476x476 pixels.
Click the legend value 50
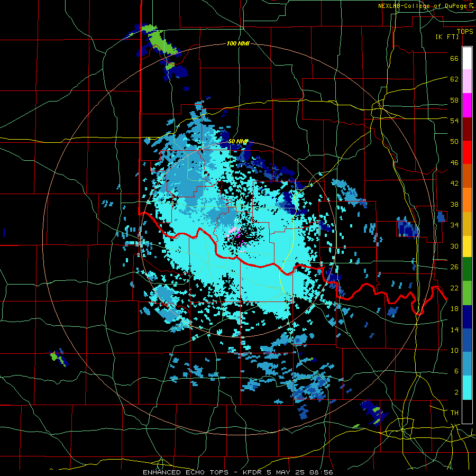pyautogui.click(x=454, y=142)
